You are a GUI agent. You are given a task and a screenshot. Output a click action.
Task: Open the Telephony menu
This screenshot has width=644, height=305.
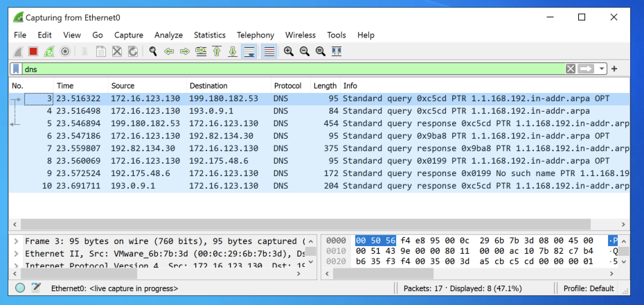[x=255, y=35]
